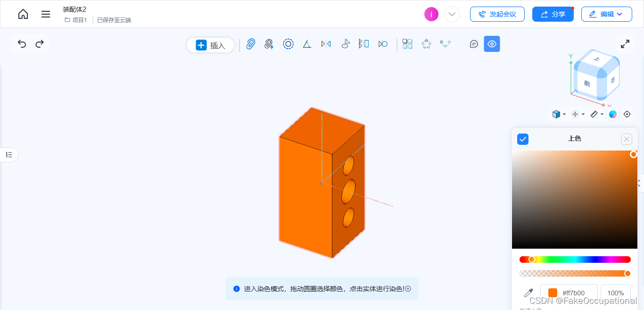Select the angle measurement triangle tool

click(x=307, y=44)
